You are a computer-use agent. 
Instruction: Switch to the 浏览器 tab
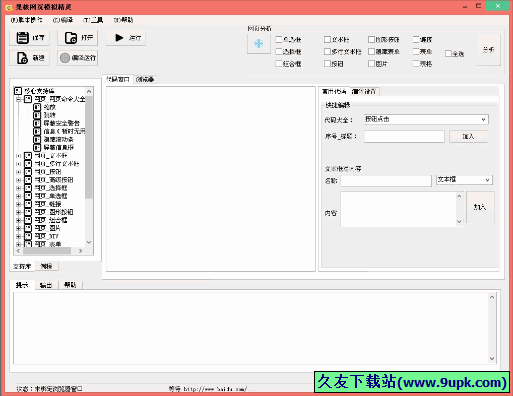tap(145, 79)
